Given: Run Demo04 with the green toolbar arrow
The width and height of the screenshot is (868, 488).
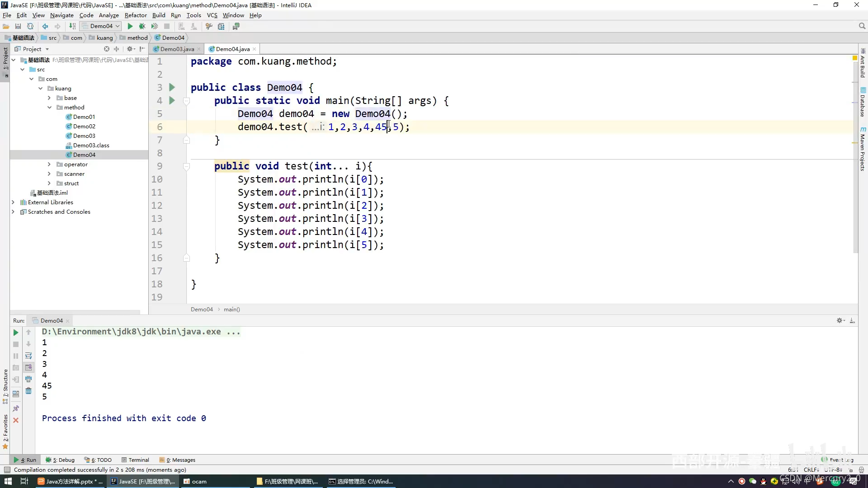Looking at the screenshot, I should [x=130, y=26].
